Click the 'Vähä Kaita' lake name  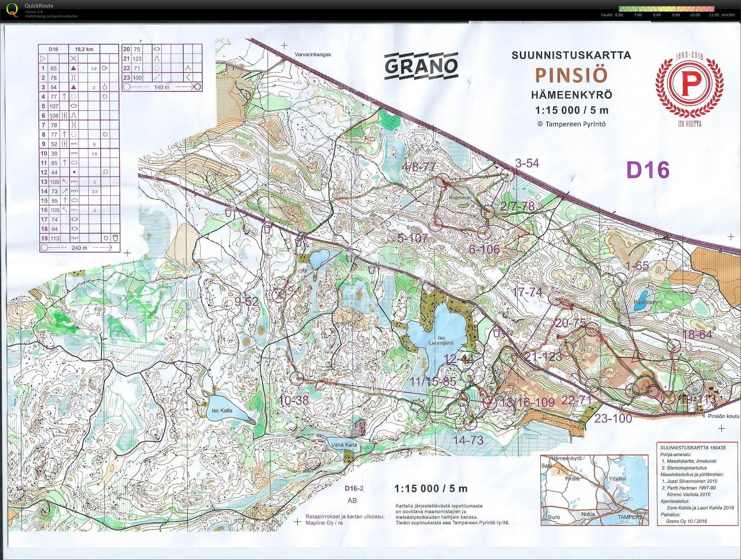pos(345,445)
